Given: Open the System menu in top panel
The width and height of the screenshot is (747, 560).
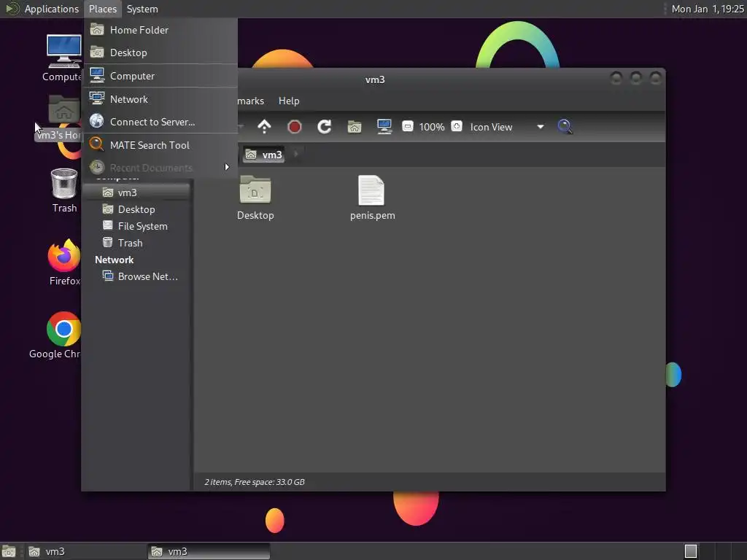Looking at the screenshot, I should tap(142, 9).
